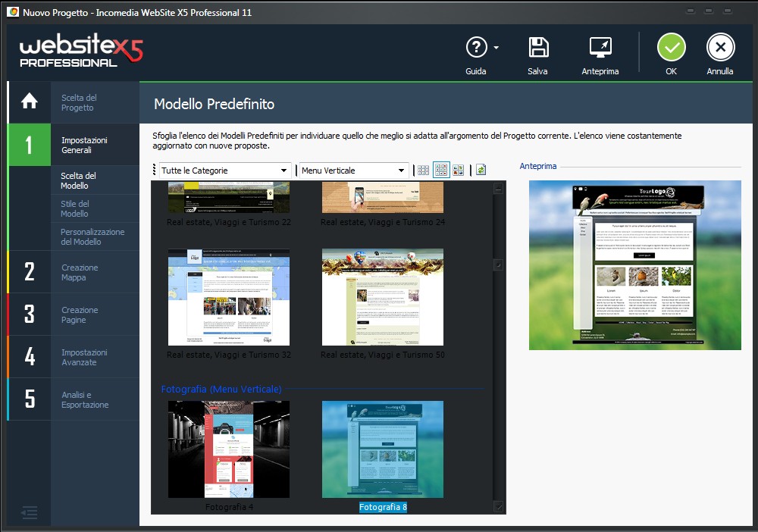Open the Anteprima preview icon
Image resolution: width=758 pixels, height=532 pixels.
600,47
